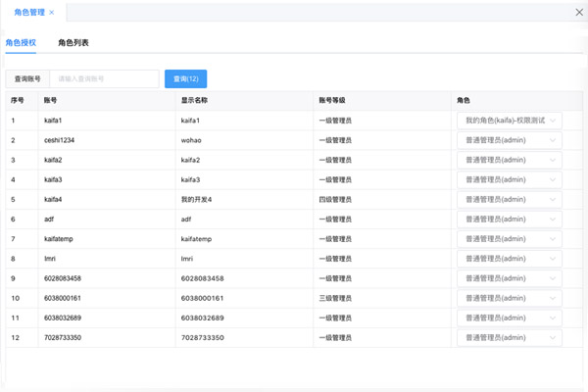The height and width of the screenshot is (392, 588).
Task: Expand role dropdown for account 6038000161
Action: 509,298
